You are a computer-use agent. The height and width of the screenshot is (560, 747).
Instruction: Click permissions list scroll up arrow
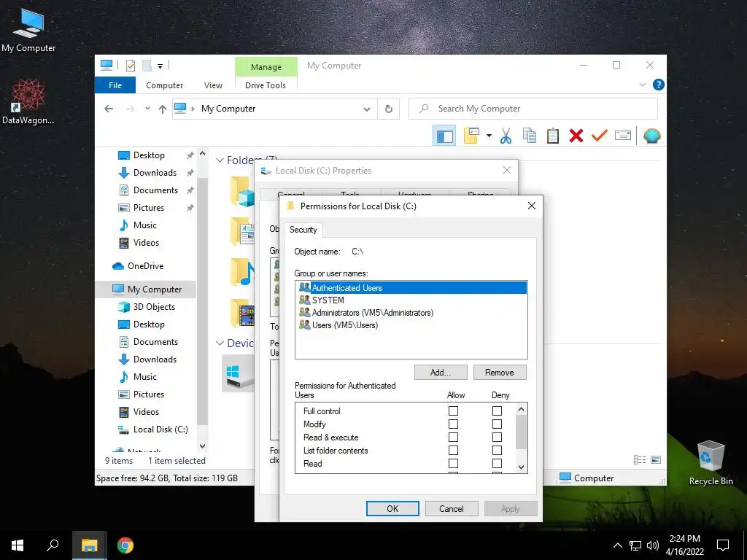[521, 409]
